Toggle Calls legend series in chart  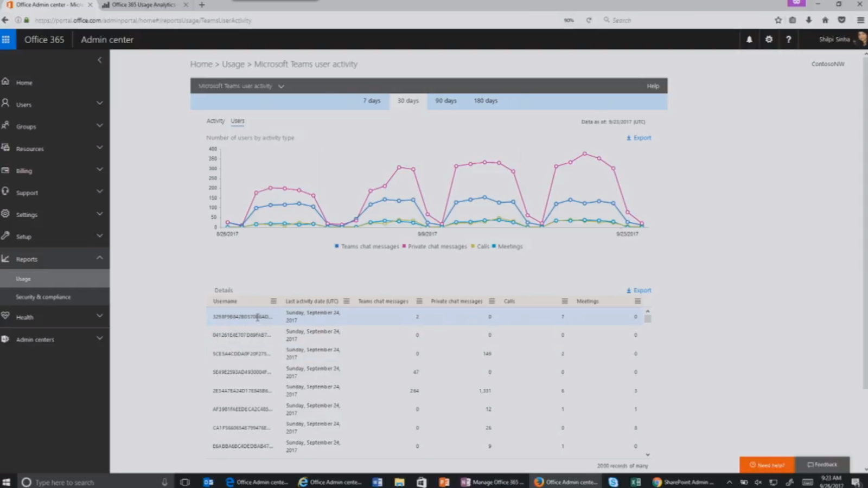click(x=480, y=247)
